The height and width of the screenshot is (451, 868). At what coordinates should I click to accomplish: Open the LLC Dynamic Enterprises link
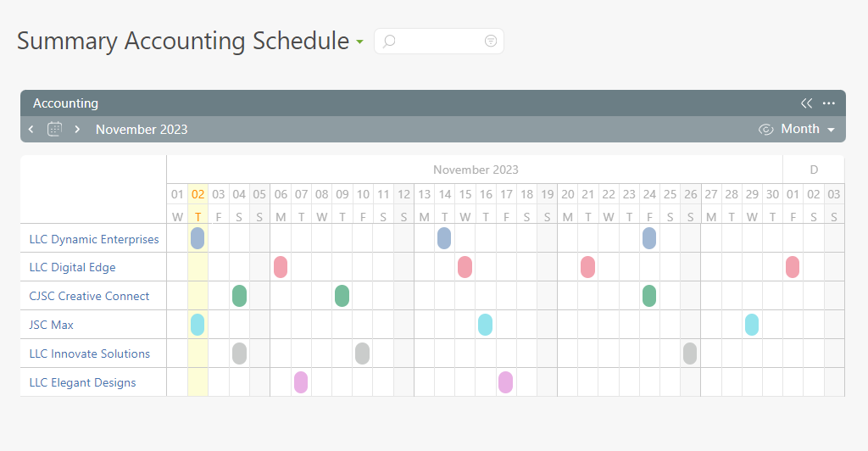[x=94, y=239]
